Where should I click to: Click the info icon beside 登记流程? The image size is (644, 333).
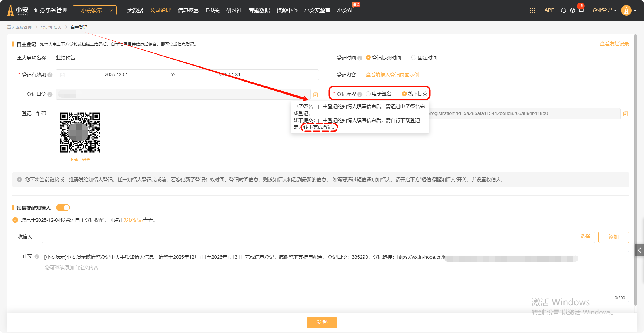pyautogui.click(x=360, y=94)
